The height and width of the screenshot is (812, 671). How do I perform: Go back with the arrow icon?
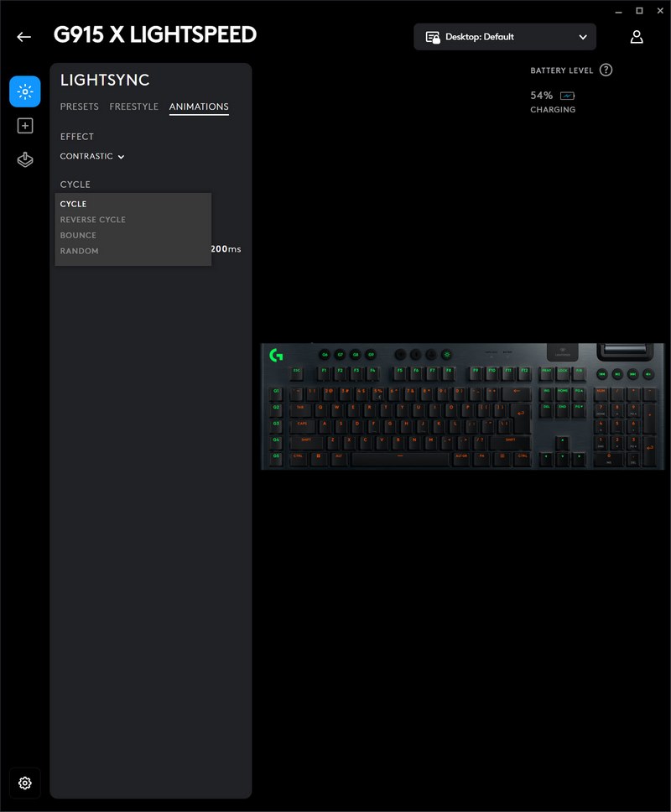coord(23,37)
